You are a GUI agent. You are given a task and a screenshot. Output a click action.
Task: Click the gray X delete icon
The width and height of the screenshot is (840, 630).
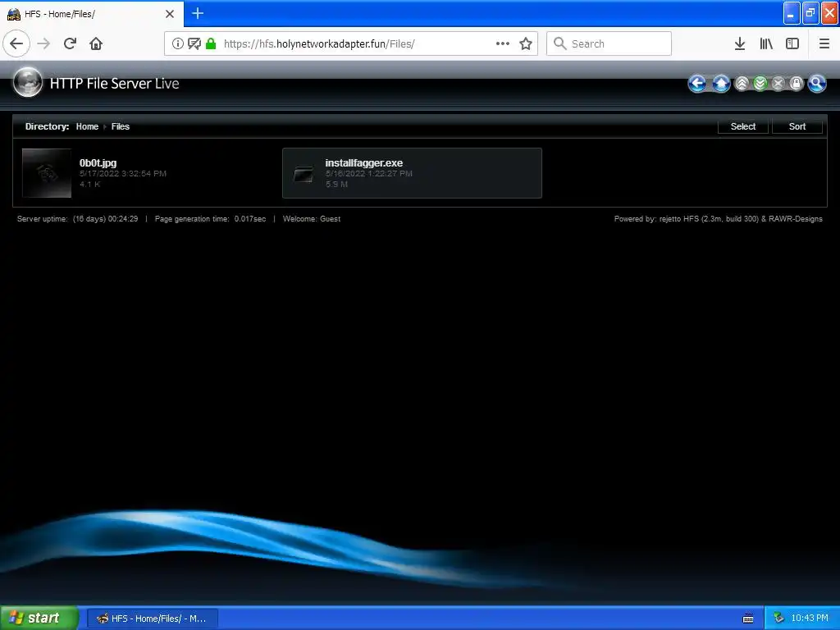(778, 84)
